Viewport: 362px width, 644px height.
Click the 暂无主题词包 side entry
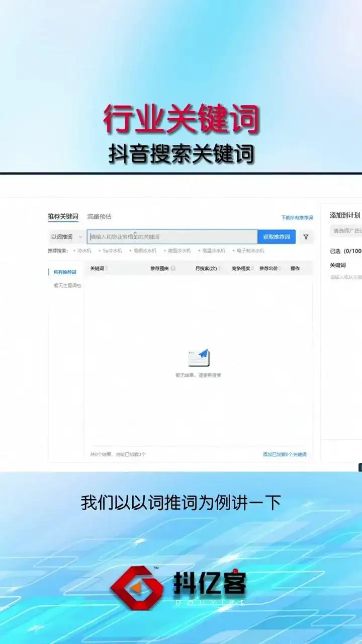67,285
